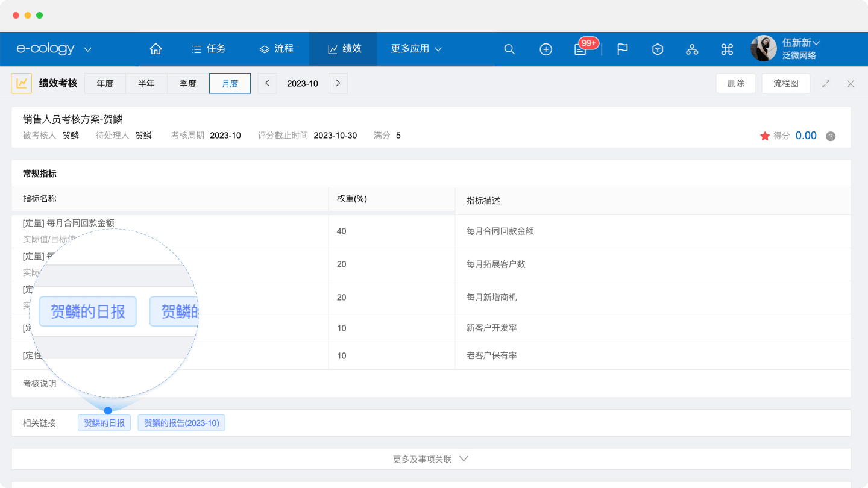Open the cube icon in top bar
The height and width of the screenshot is (488, 868).
click(658, 49)
